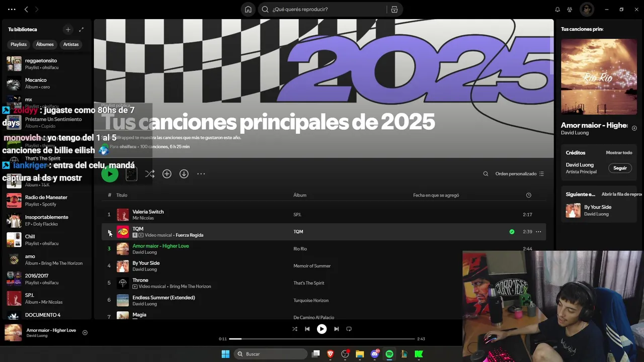The width and height of the screenshot is (644, 362).
Task: Add current song to liked from side panel
Action: pos(634,128)
